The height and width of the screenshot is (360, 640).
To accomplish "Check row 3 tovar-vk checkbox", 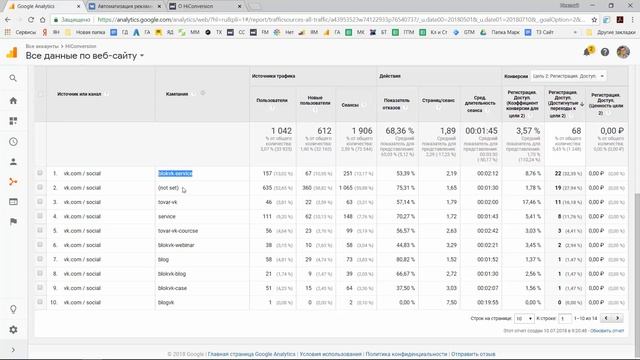I will [40, 202].
